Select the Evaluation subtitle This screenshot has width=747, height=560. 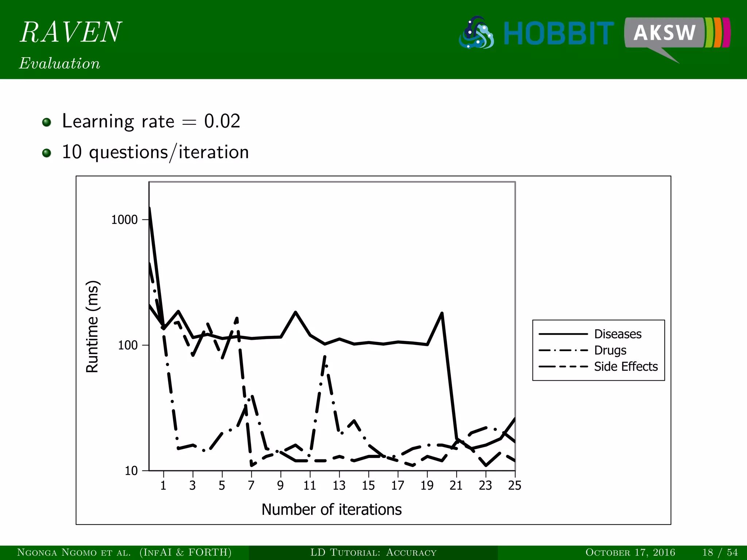click(x=60, y=63)
